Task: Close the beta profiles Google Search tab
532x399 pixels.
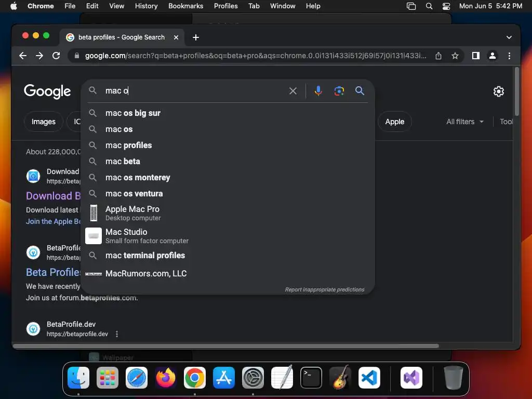Action: [176, 37]
